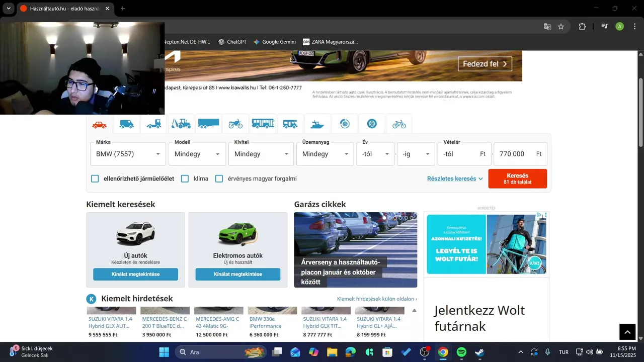The height and width of the screenshot is (362, 644).
Task: Open the Wolt futár advertisement image
Action: point(486,244)
